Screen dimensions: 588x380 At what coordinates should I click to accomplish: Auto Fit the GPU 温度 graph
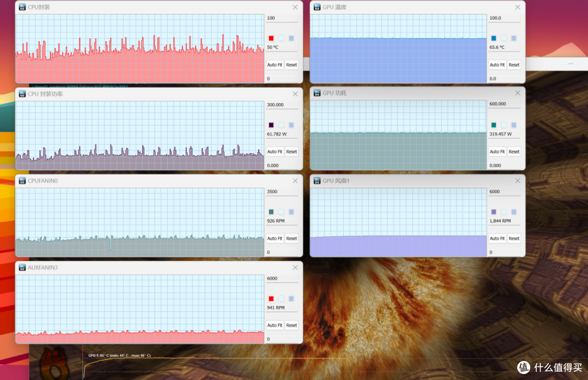coord(497,65)
